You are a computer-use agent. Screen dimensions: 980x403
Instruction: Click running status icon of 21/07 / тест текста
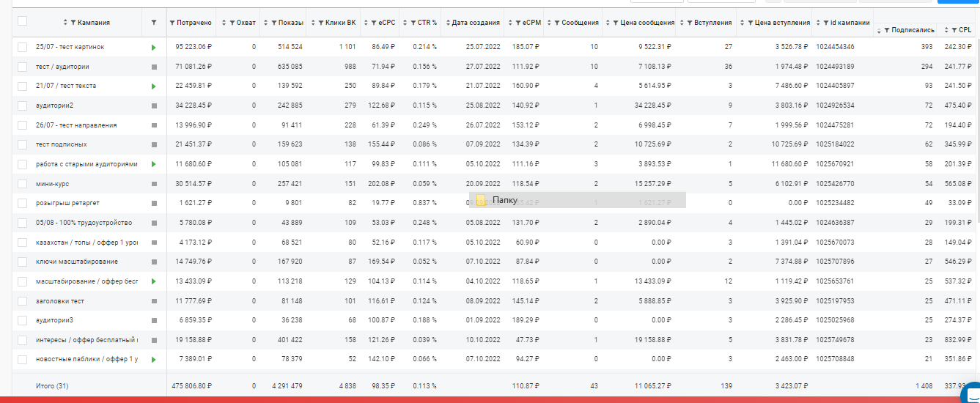click(x=154, y=86)
